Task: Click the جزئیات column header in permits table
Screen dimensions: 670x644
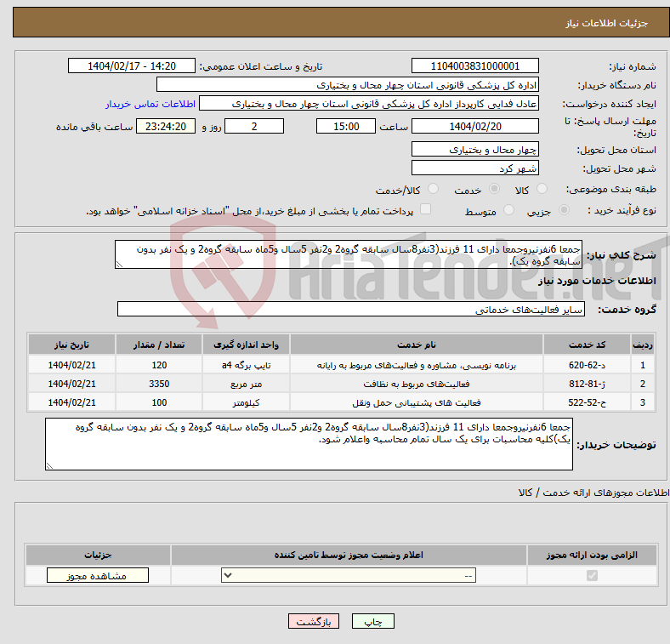Action: pos(98,555)
